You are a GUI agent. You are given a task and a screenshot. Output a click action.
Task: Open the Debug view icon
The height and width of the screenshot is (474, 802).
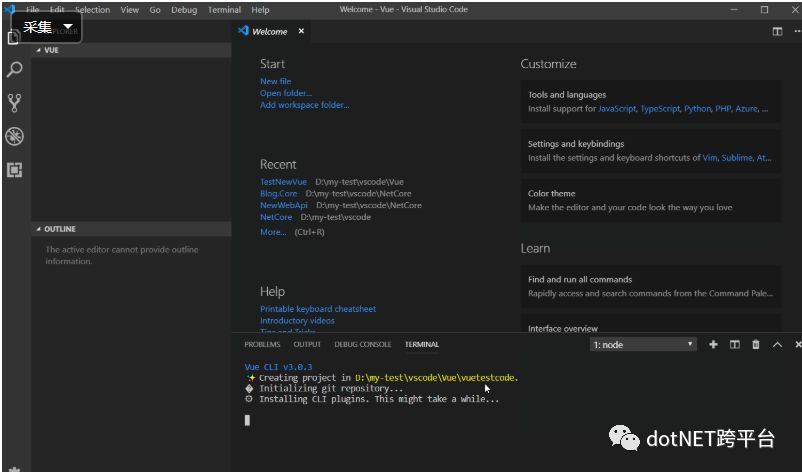(14, 136)
